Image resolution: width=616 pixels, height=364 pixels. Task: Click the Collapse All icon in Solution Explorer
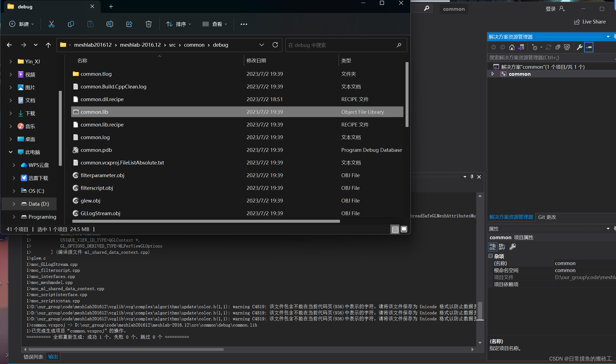558,47
